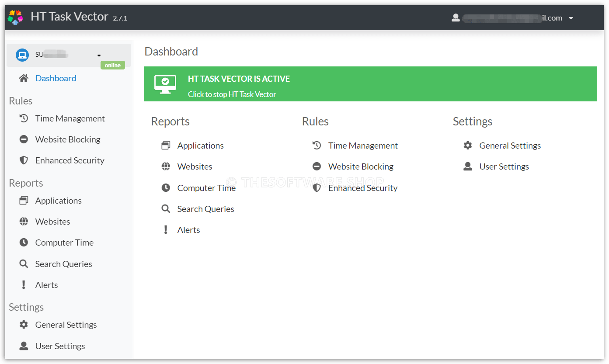The image size is (609, 364).
Task: Expand the computer selector dropdown in sidebar
Action: click(99, 55)
